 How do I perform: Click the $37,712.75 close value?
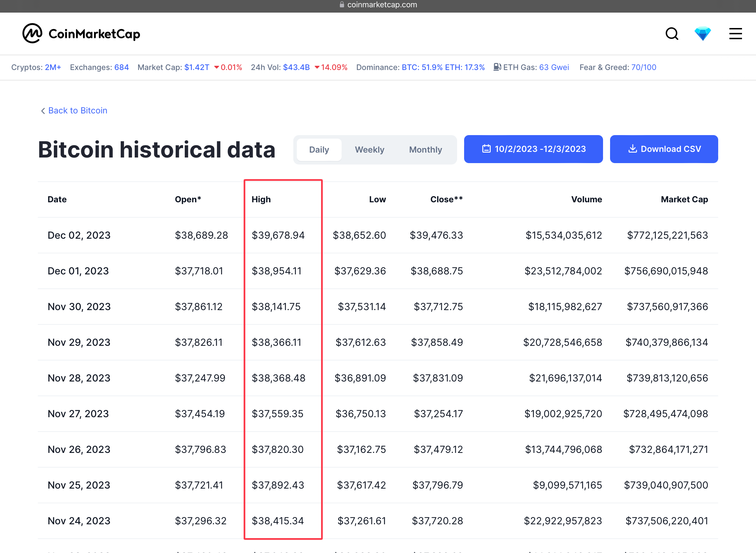(438, 307)
